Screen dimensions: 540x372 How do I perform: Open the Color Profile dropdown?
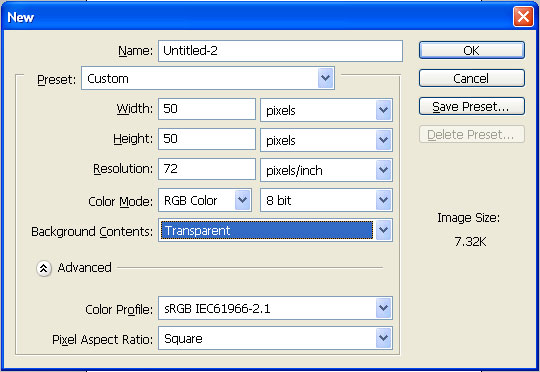tap(276, 308)
